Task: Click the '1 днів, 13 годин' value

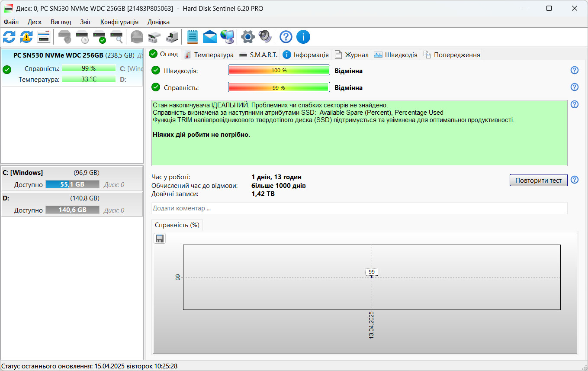Action: 276,177
